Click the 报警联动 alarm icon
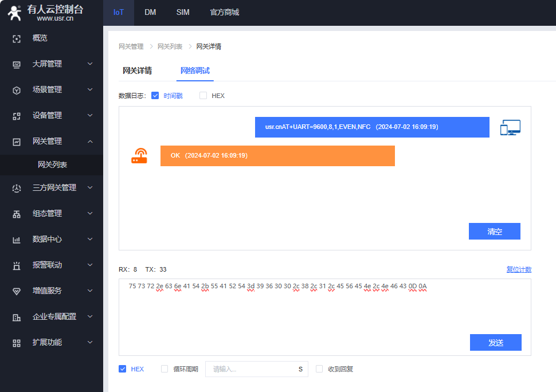The image size is (556, 392). [17, 265]
